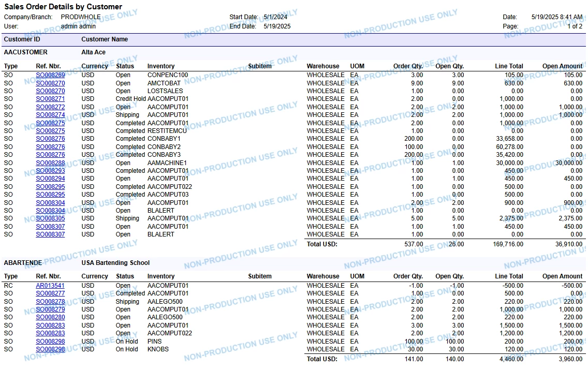588x370 pixels.
Task: Follow the SO008272 order link
Action: (50, 107)
